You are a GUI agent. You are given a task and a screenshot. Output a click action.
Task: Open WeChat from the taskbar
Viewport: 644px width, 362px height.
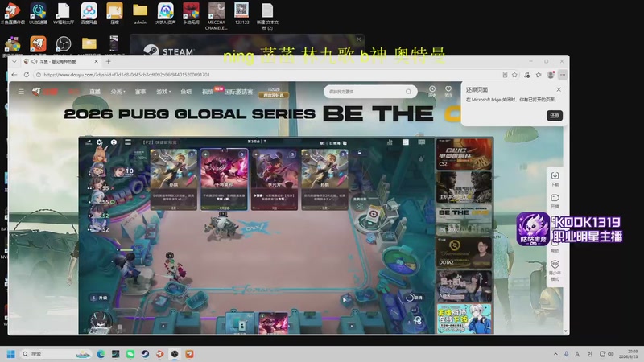(130, 354)
